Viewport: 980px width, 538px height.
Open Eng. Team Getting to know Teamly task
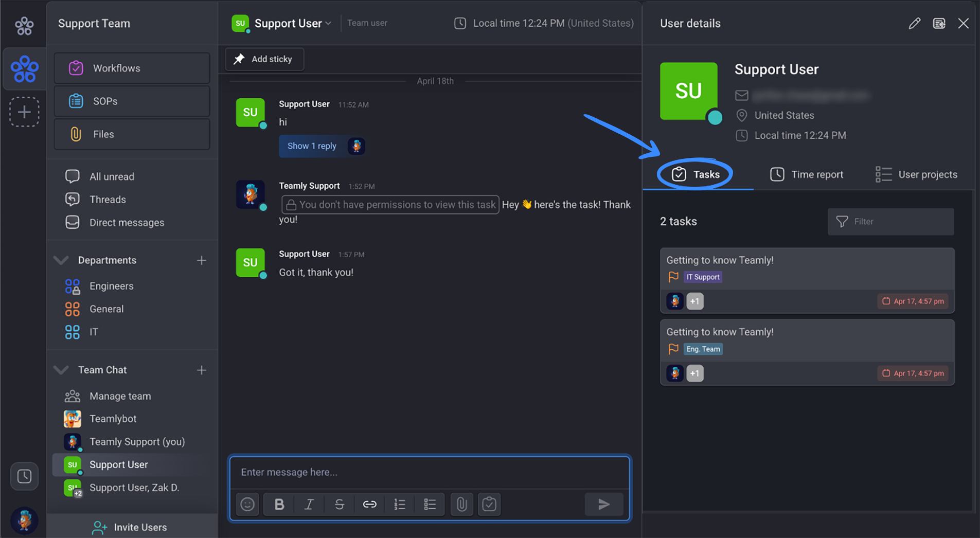[x=807, y=352]
